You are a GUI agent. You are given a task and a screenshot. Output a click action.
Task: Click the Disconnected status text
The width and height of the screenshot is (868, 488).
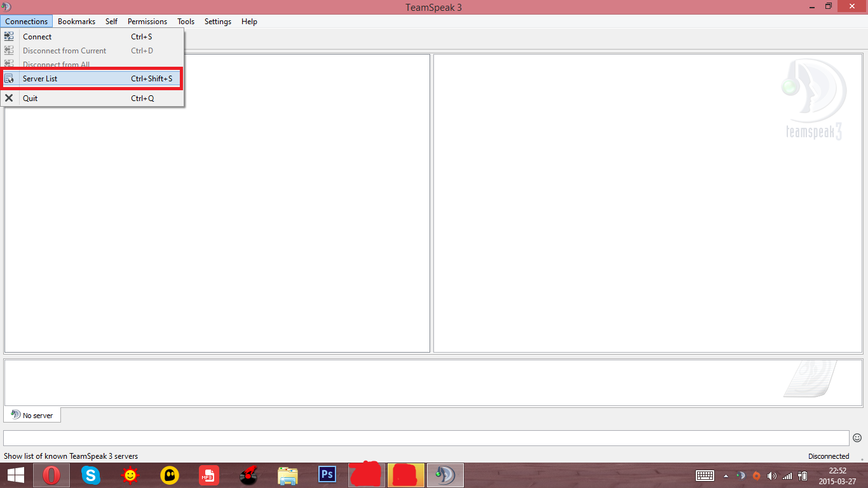pyautogui.click(x=829, y=456)
